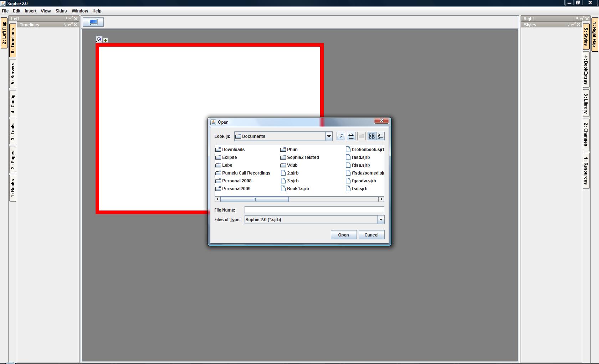The width and height of the screenshot is (599, 364).
Task: Open the Window menu
Action: (80, 11)
